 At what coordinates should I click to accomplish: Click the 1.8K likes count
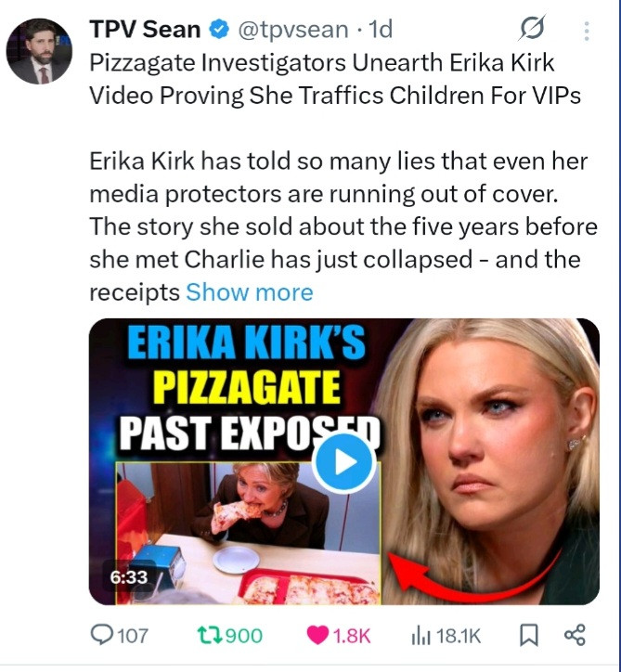[x=352, y=636]
